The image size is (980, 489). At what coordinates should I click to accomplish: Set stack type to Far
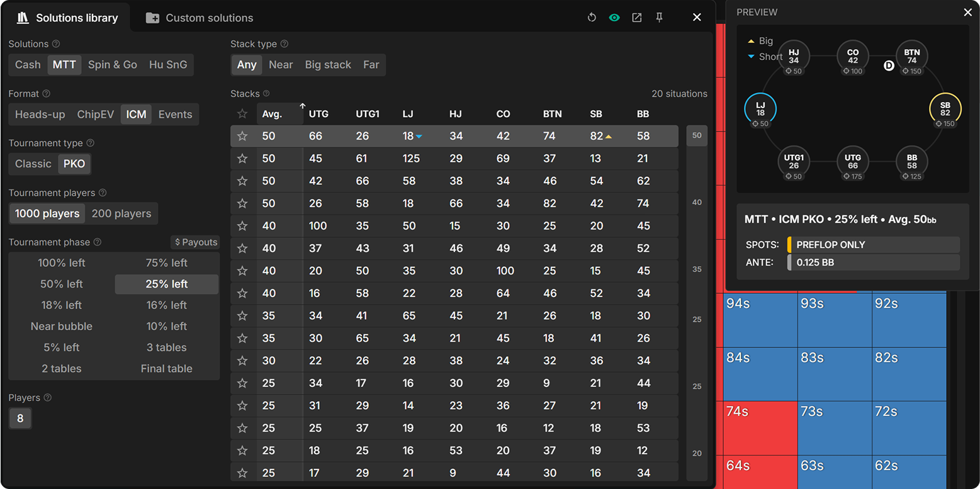point(371,65)
